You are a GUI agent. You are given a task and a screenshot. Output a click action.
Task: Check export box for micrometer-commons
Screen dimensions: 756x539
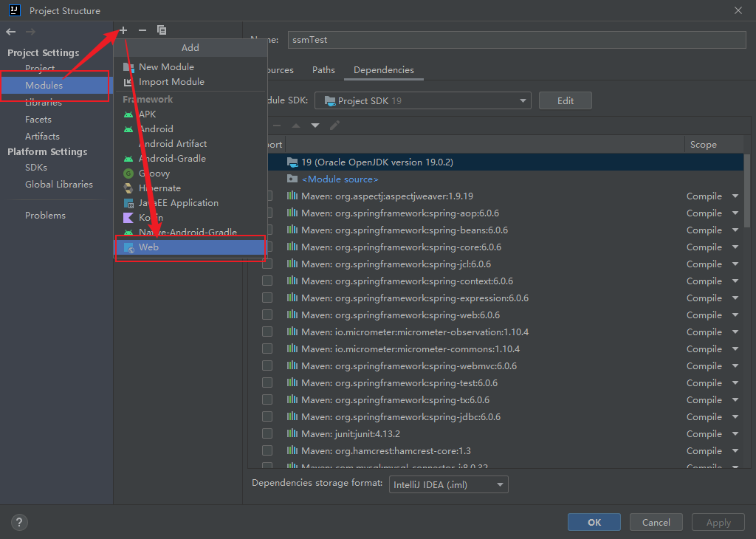point(267,349)
